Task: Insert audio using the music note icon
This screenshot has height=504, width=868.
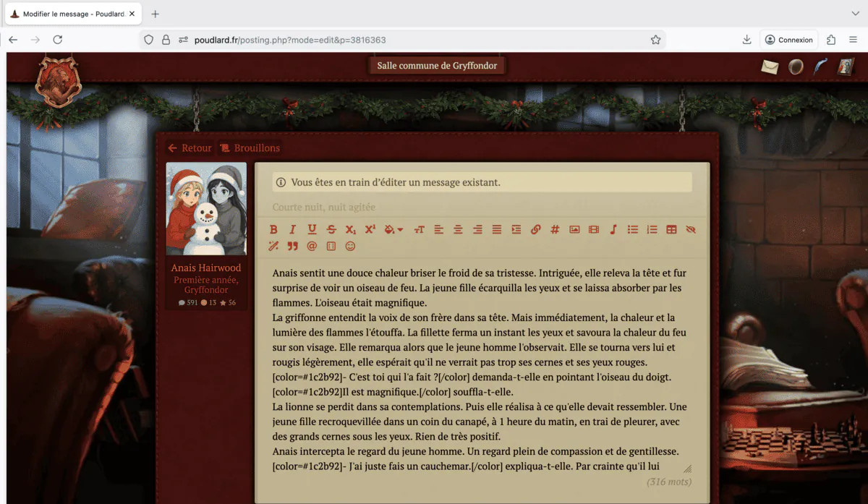Action: point(613,229)
